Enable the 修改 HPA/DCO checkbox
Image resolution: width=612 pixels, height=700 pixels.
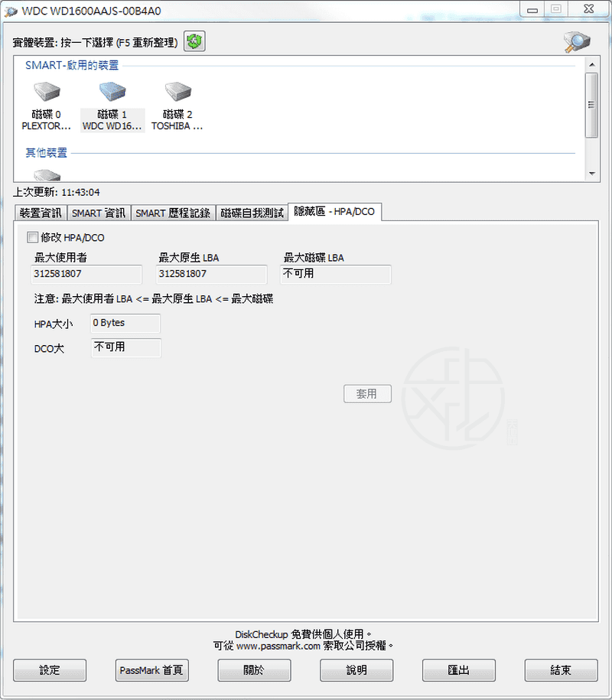(x=32, y=237)
